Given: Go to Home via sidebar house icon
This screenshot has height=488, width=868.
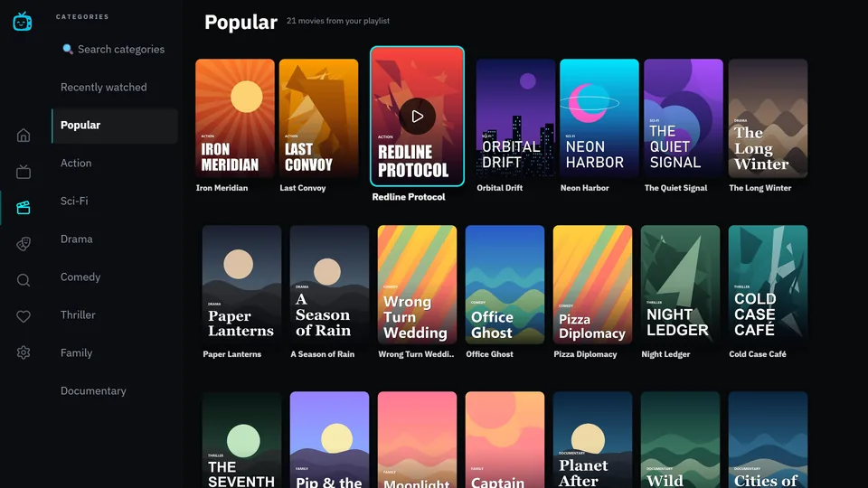Looking at the screenshot, I should 24,136.
